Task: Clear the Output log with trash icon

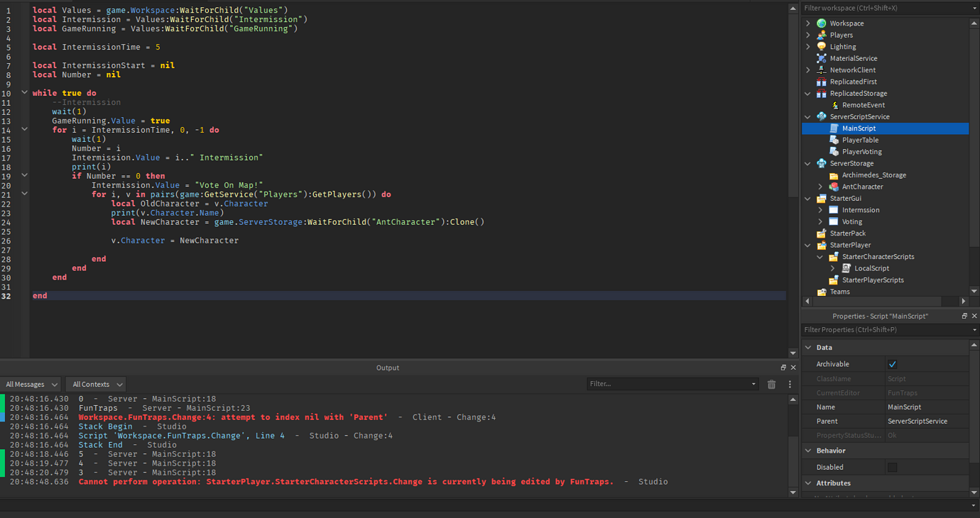Action: [771, 384]
